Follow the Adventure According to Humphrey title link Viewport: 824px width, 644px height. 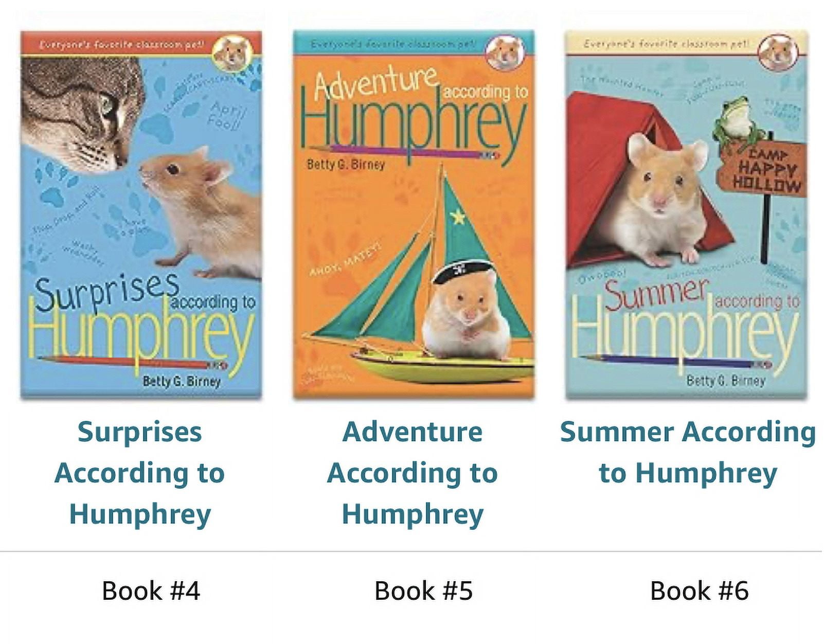[413, 473]
